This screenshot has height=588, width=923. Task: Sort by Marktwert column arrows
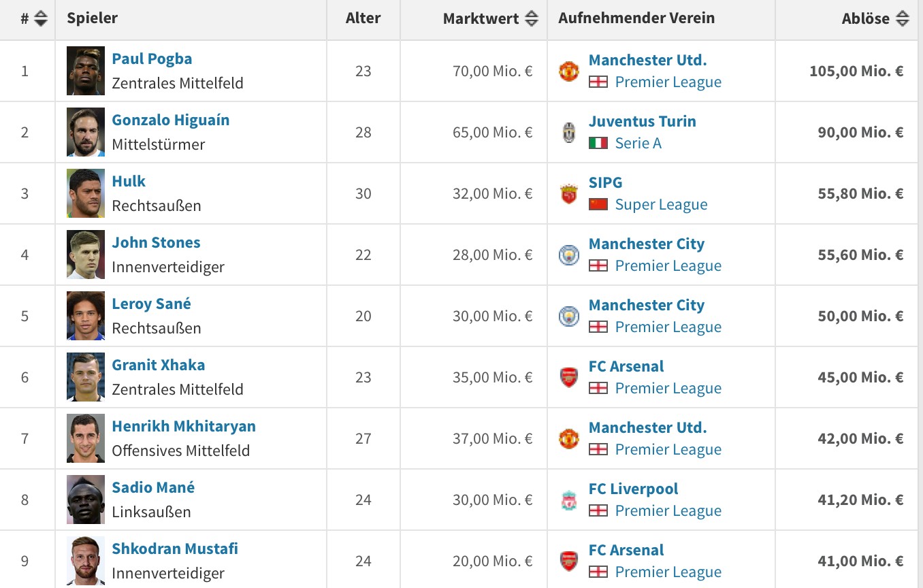[532, 19]
